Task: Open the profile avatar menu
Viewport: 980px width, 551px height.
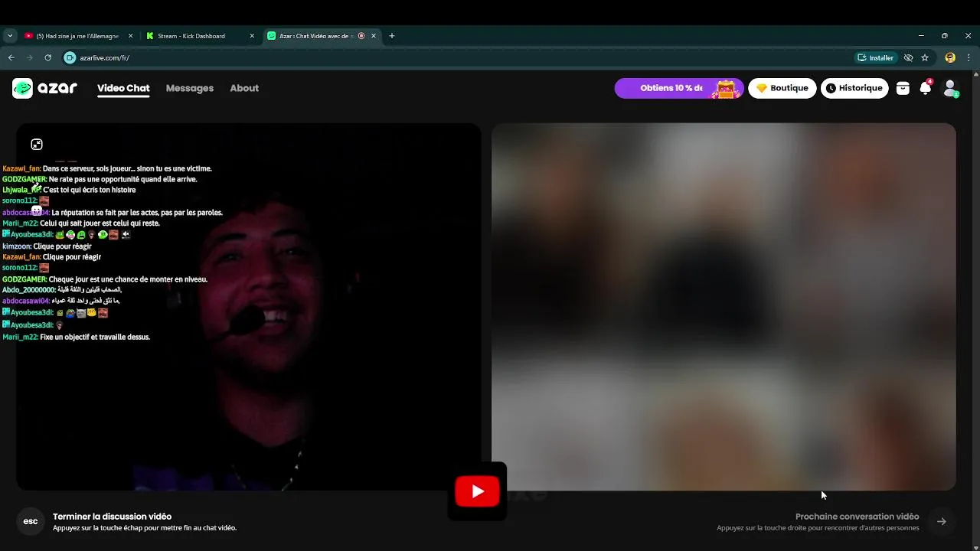Action: pyautogui.click(x=950, y=88)
